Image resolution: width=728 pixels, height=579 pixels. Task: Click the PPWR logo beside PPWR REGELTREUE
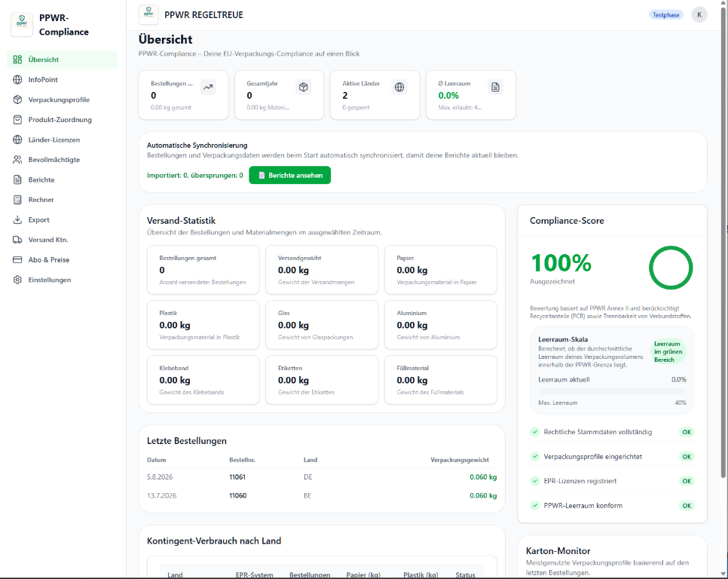[148, 14]
